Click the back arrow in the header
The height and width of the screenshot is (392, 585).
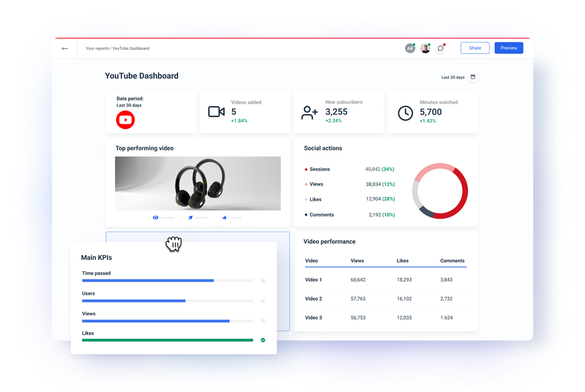pyautogui.click(x=65, y=48)
